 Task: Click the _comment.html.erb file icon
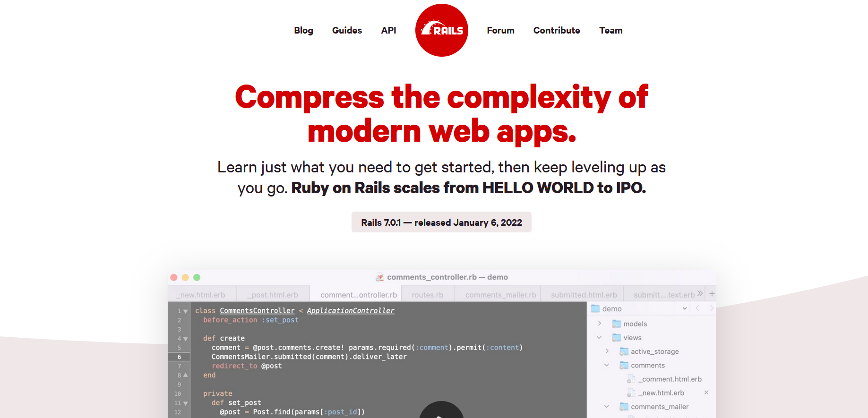(631, 379)
